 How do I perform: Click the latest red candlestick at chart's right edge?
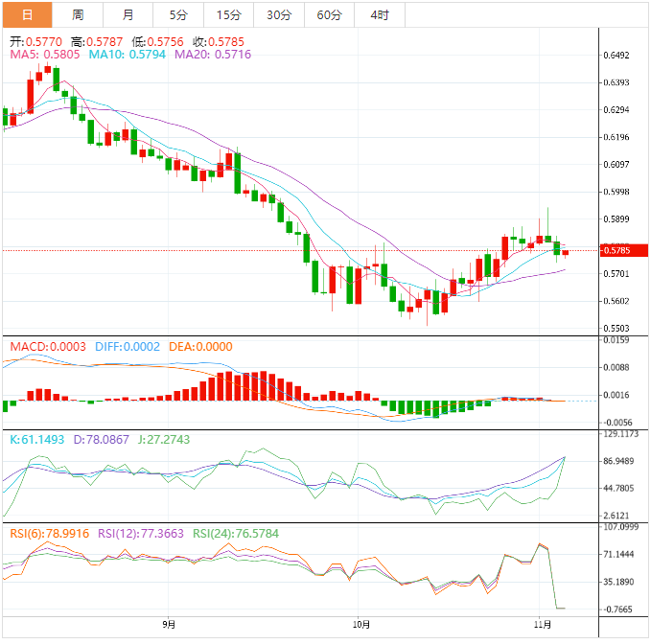[x=566, y=253]
